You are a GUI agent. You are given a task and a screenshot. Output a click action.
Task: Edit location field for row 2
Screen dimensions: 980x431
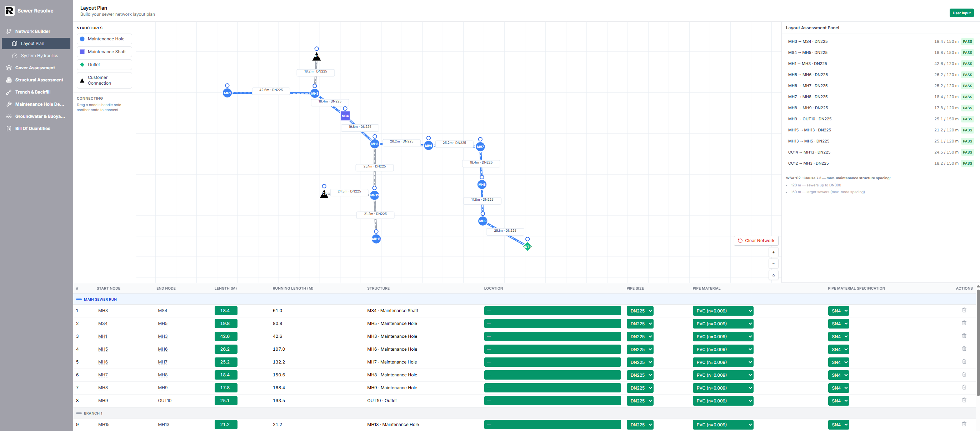click(552, 324)
